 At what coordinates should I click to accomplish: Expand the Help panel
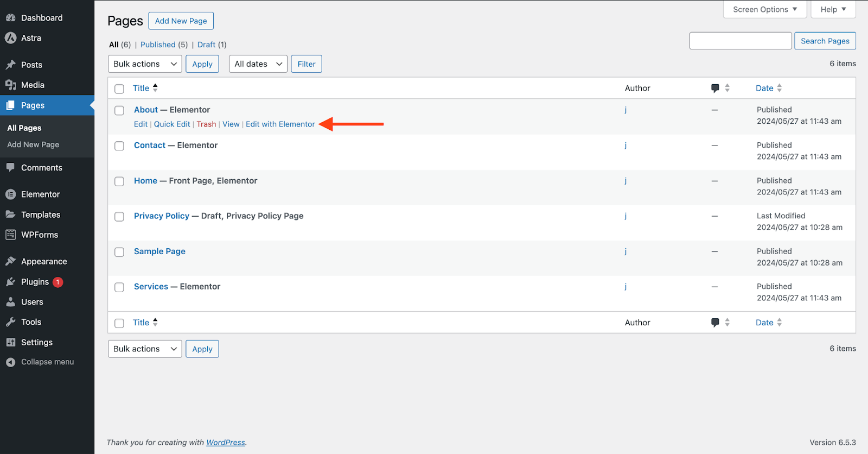click(833, 9)
